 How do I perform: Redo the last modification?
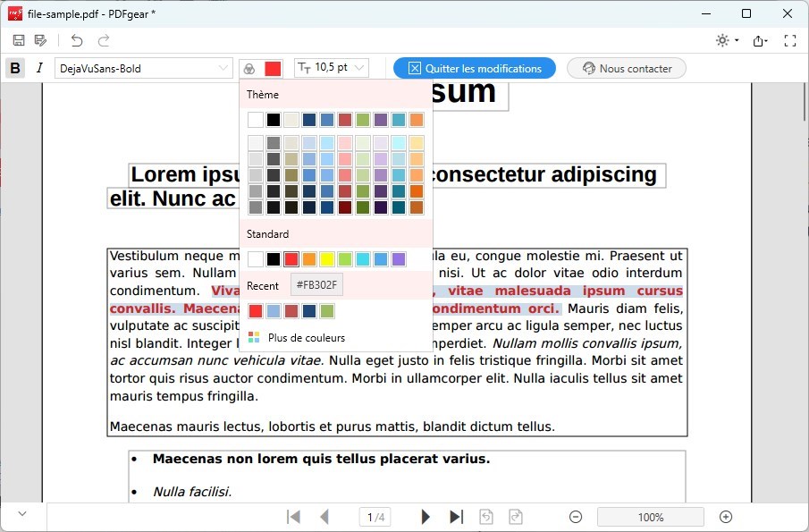pyautogui.click(x=103, y=40)
